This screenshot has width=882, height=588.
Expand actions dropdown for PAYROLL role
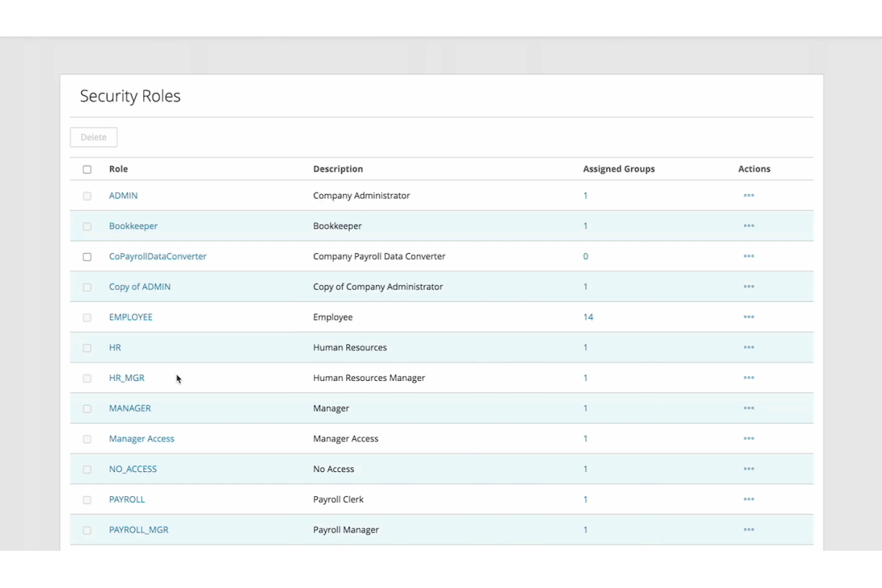748,500
